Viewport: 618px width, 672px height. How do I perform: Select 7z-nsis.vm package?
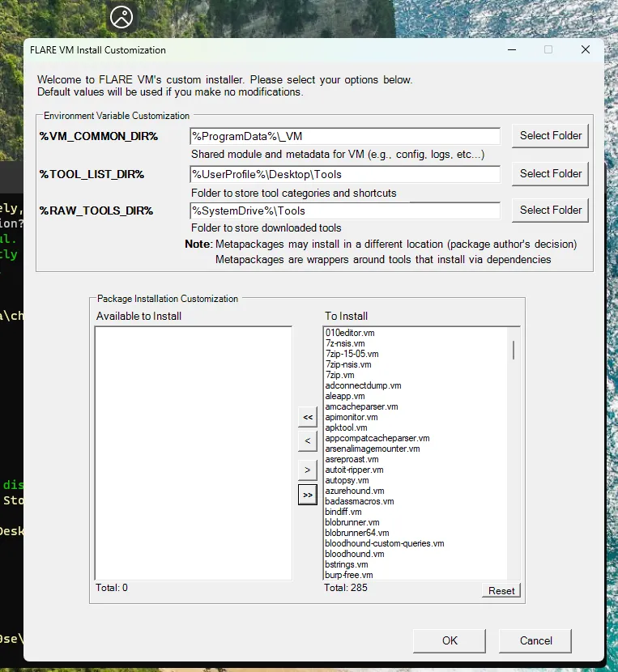pyautogui.click(x=345, y=344)
